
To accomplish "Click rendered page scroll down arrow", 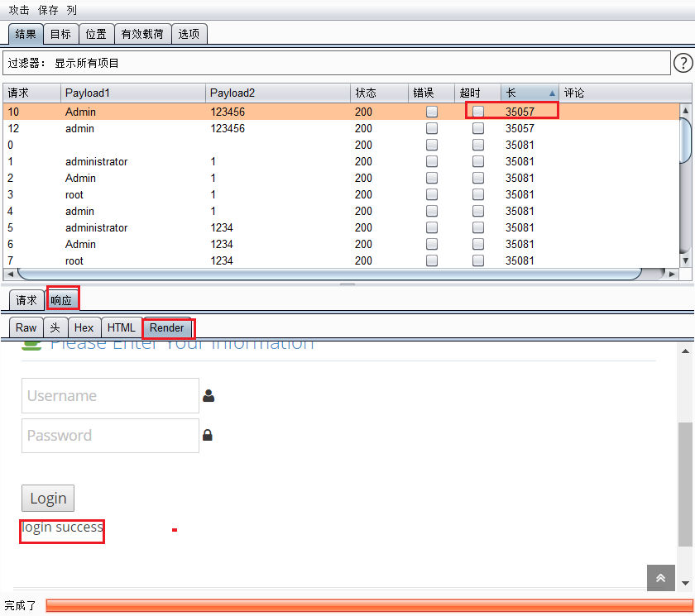I will [x=685, y=583].
